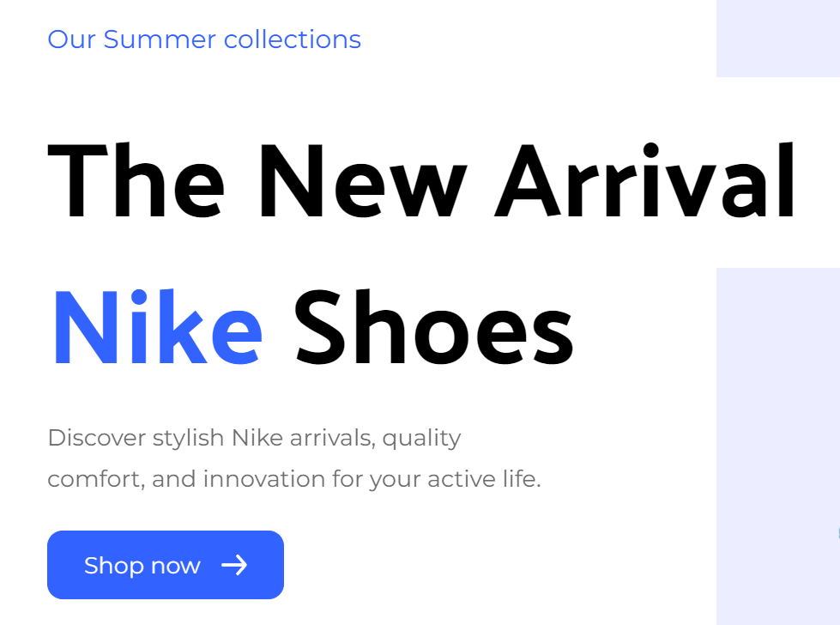Click the 'Our Summer collections' tagline
This screenshot has height=625, width=840.
pos(204,39)
